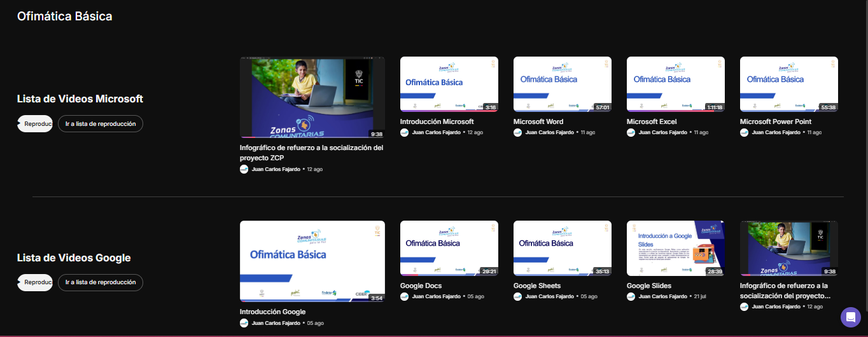
Task: Go to the Google playlist via 'Ir a lista de reproducción'
Action: [x=101, y=282]
